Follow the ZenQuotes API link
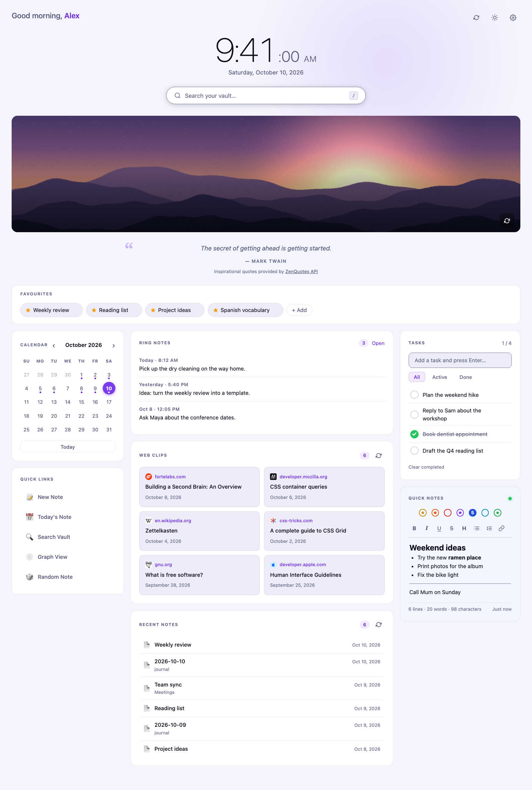532x790 pixels. click(x=301, y=271)
